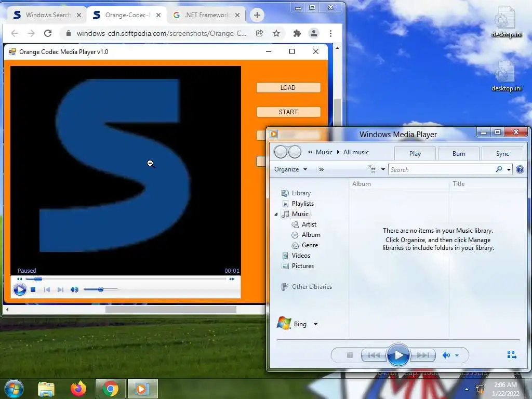Viewport: 532px width, 399px height.
Task: Click Chrome address bar URL
Action: pos(162,33)
